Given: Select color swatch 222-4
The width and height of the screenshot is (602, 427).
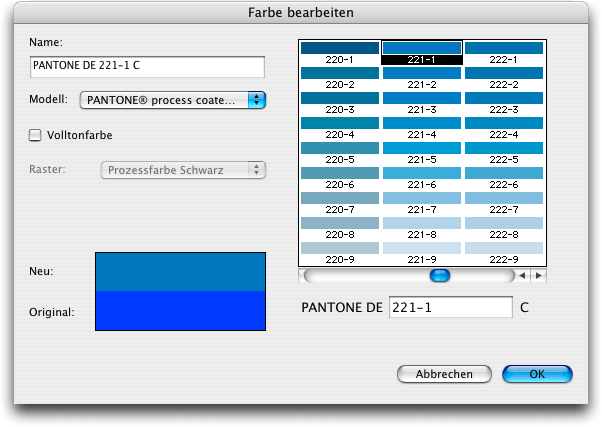Looking at the screenshot, I should pyautogui.click(x=504, y=123).
